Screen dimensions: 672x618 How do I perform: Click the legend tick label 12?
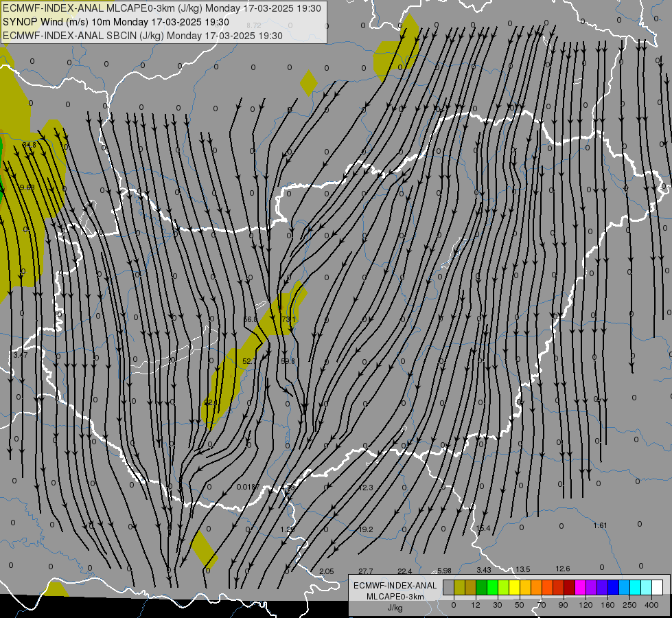tap(476, 605)
